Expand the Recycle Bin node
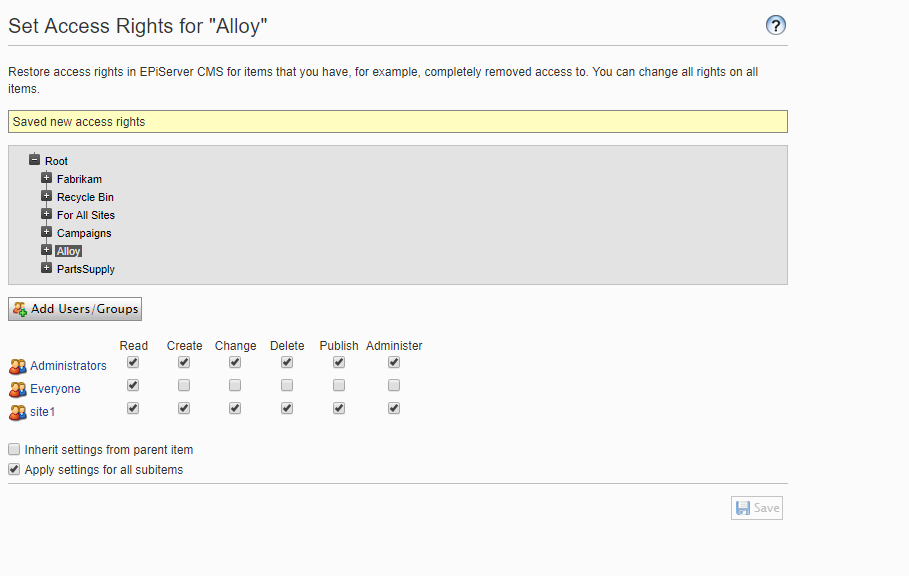 [46, 196]
